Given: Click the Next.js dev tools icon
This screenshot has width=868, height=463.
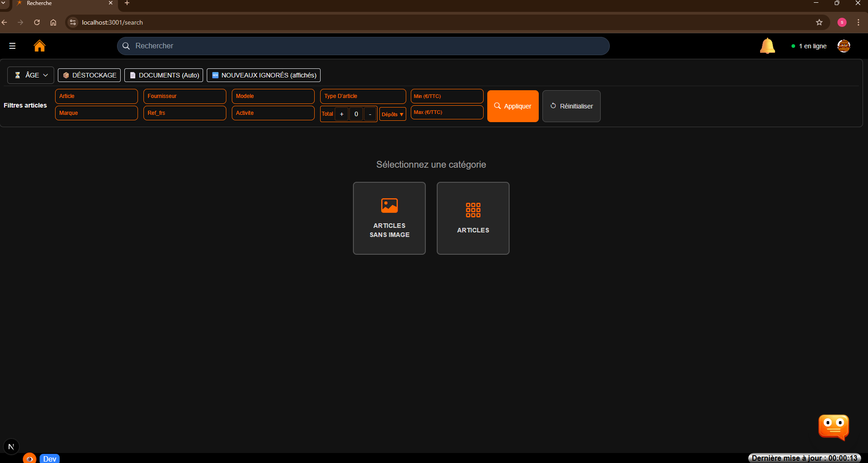Looking at the screenshot, I should pyautogui.click(x=11, y=447).
